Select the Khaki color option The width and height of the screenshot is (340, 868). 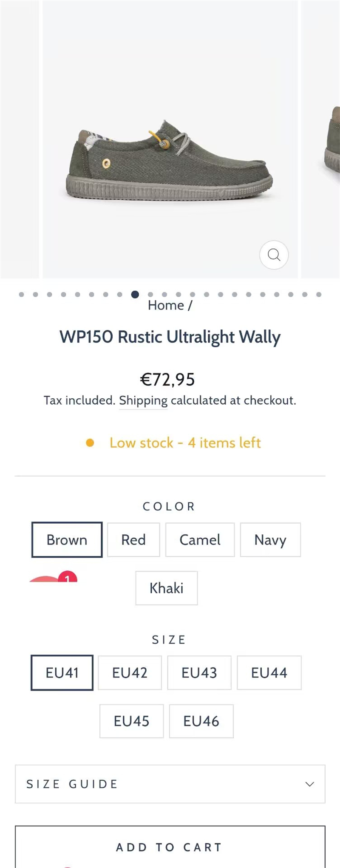[x=167, y=588]
